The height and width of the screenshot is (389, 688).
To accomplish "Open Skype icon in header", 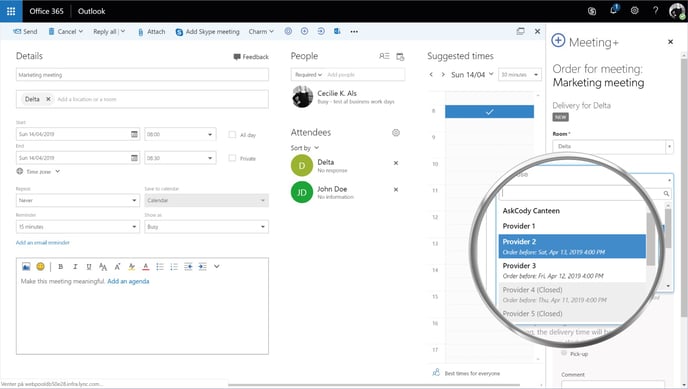I will point(592,11).
